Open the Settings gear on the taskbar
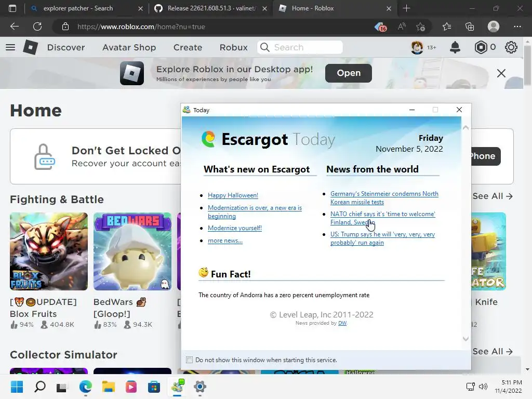 click(x=200, y=387)
